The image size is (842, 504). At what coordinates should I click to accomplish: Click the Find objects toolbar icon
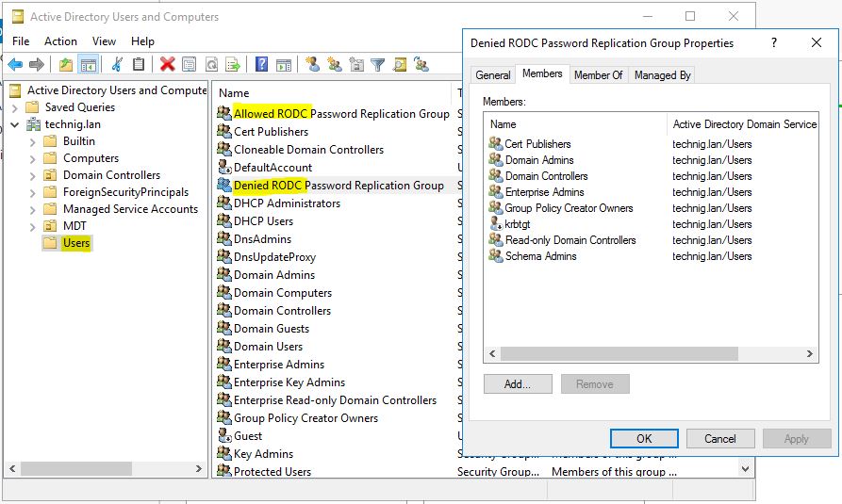tap(400, 65)
